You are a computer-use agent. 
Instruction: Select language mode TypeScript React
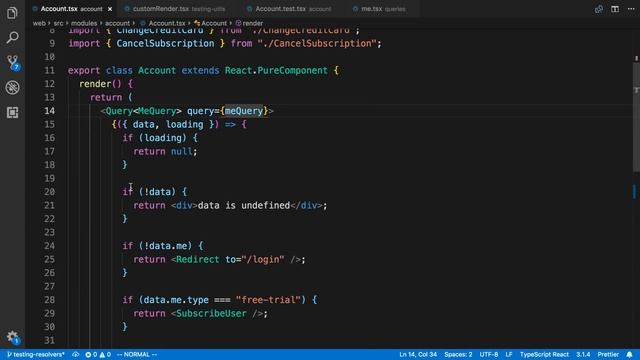click(x=544, y=354)
